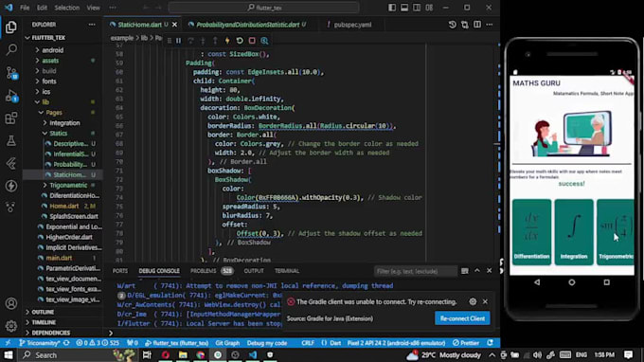The image size is (644, 362).
Task: Click the Re-connect Client button
Action: [462, 318]
